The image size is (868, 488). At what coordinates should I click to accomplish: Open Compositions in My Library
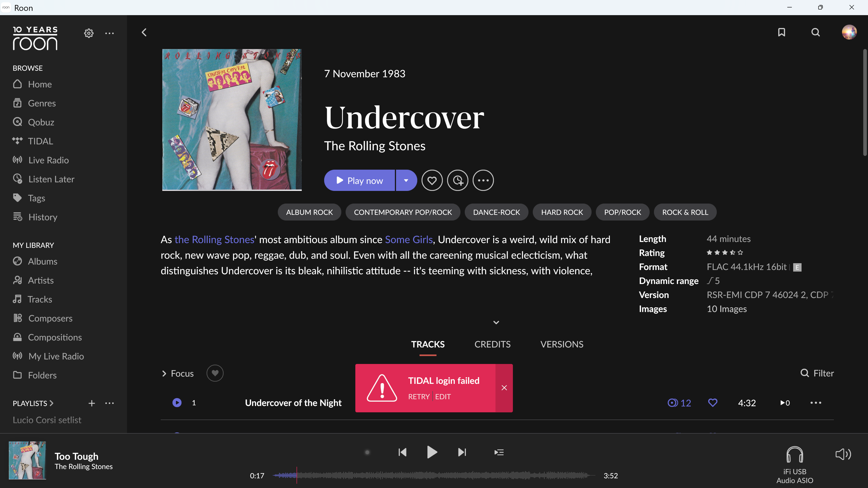pos(47,337)
